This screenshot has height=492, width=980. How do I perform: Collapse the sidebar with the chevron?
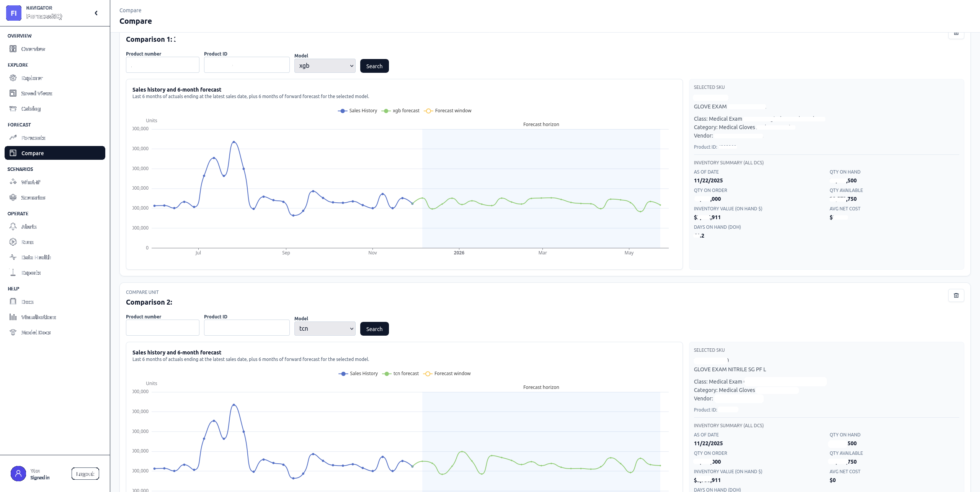(x=96, y=13)
